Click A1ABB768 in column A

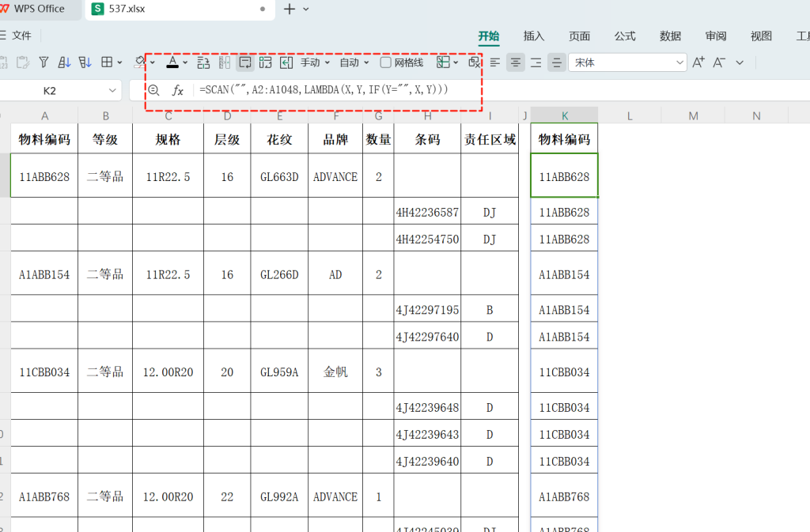pyautogui.click(x=44, y=497)
